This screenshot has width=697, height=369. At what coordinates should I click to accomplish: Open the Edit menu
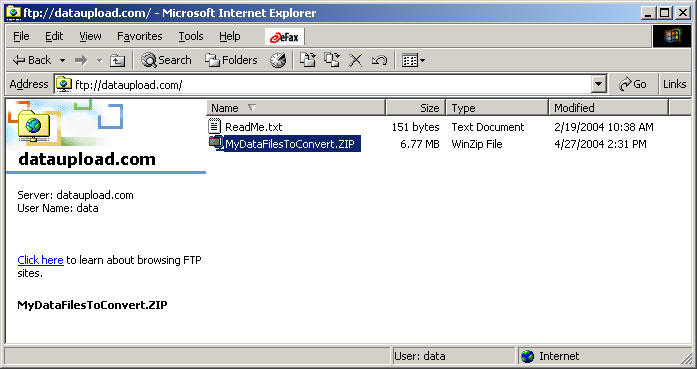click(54, 36)
